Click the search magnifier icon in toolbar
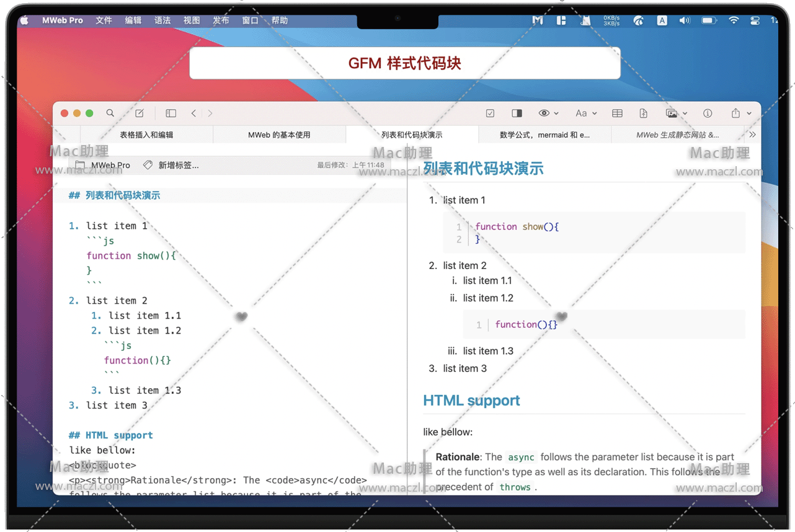 click(x=110, y=113)
